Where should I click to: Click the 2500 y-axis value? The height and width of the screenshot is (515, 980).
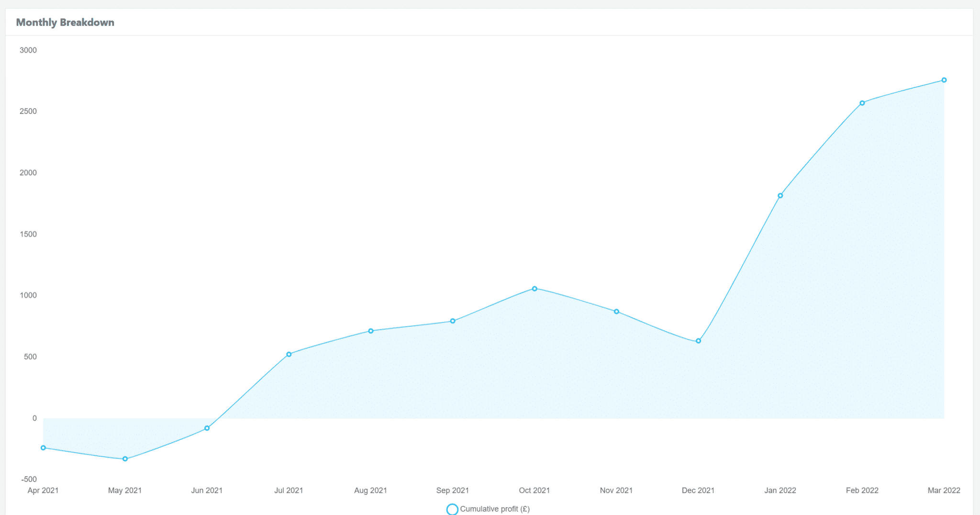(x=28, y=112)
